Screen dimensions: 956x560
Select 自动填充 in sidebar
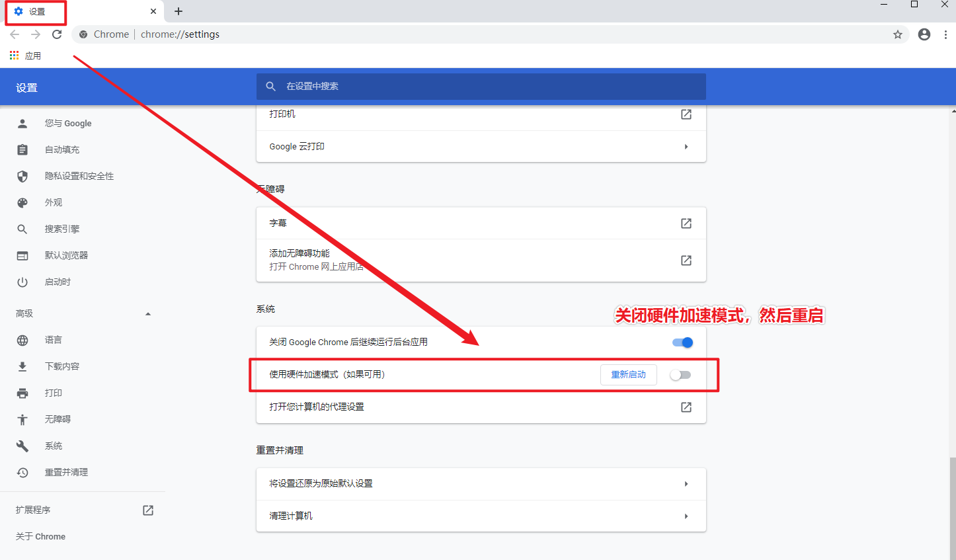62,150
